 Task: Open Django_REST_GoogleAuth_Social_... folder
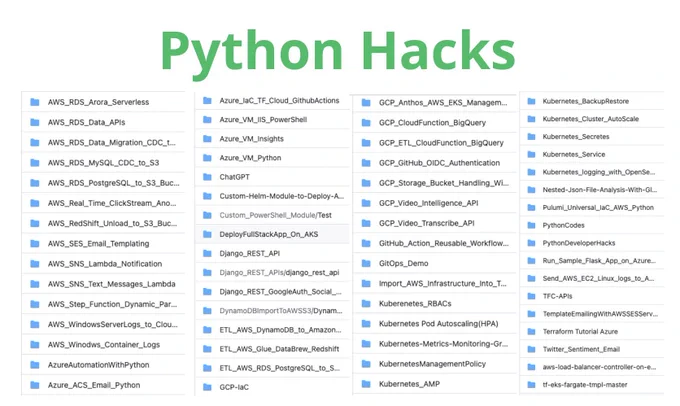(x=280, y=291)
